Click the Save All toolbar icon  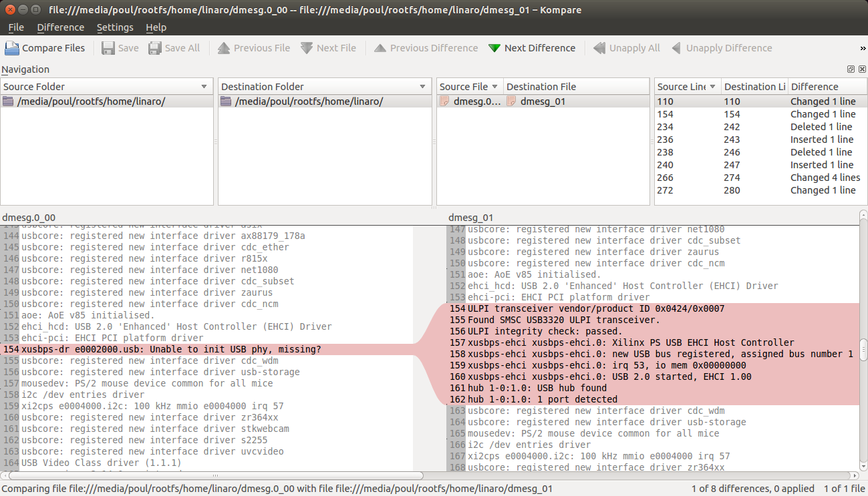coord(155,48)
